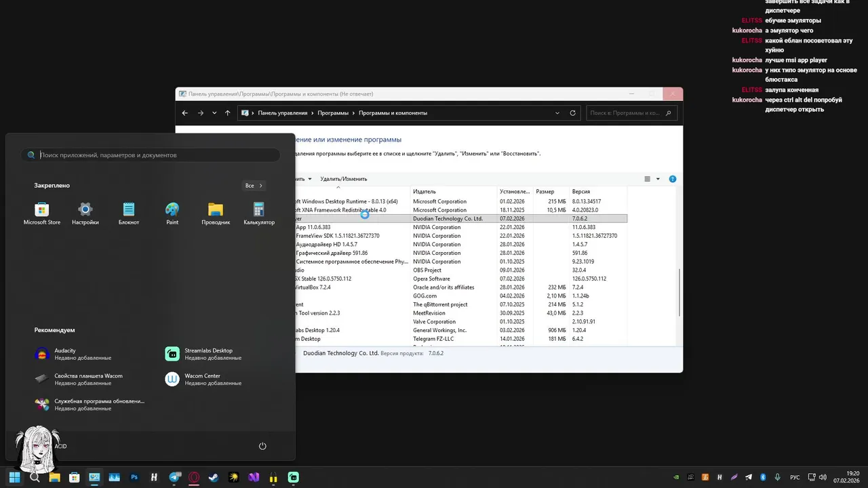Click Windows Start button on taskbar

pyautogui.click(x=15, y=477)
